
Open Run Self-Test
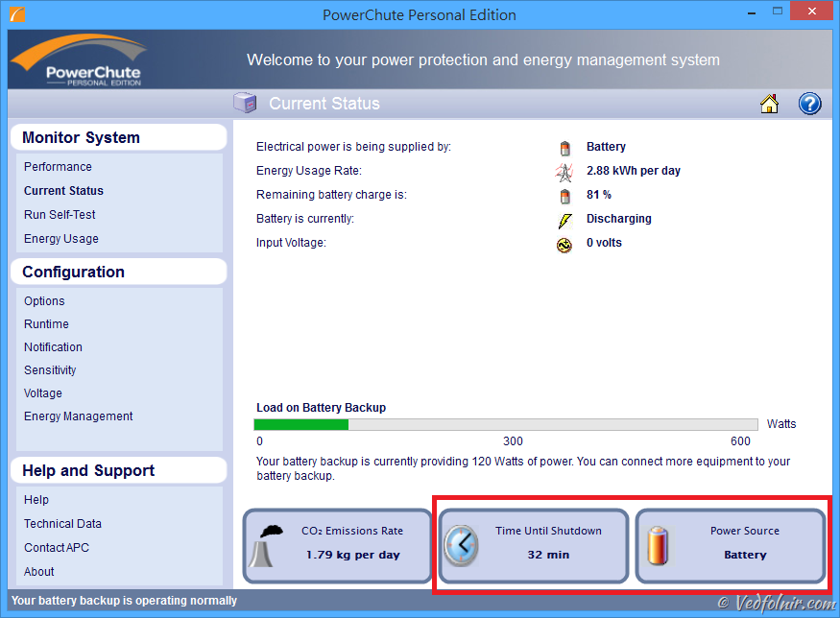[60, 215]
